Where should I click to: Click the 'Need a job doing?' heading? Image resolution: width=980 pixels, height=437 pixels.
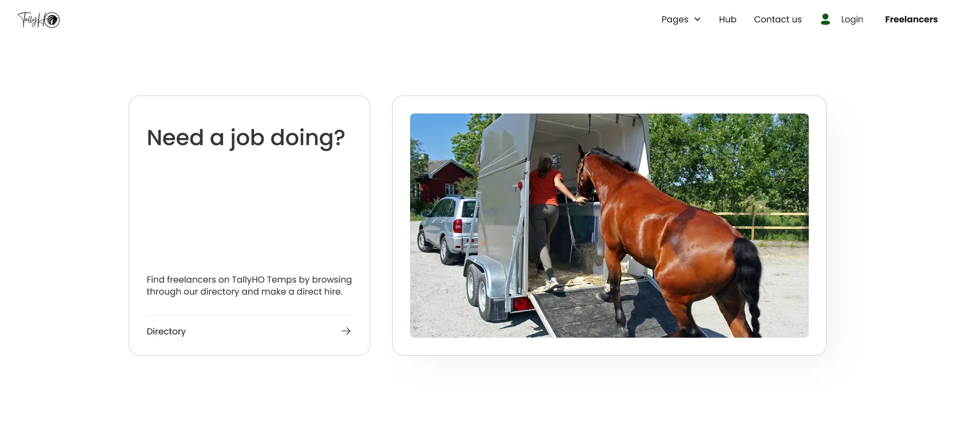point(246,138)
